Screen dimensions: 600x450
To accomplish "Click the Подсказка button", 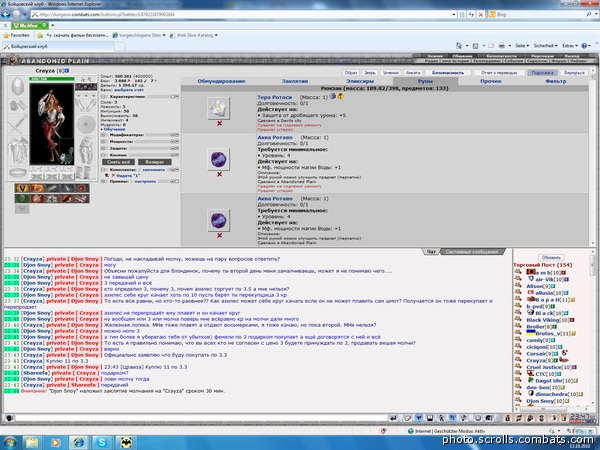I will click(542, 72).
